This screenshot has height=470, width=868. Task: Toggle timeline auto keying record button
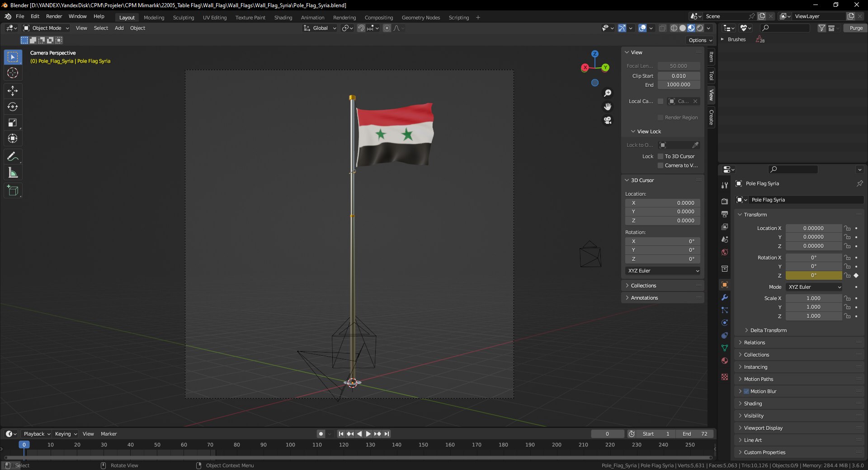[321, 434]
